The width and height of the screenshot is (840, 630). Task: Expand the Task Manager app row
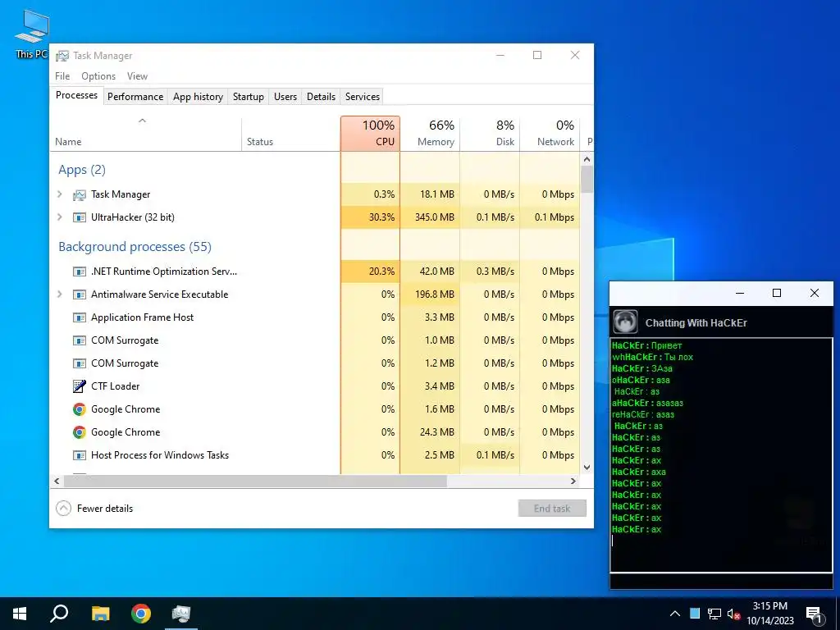[60, 194]
